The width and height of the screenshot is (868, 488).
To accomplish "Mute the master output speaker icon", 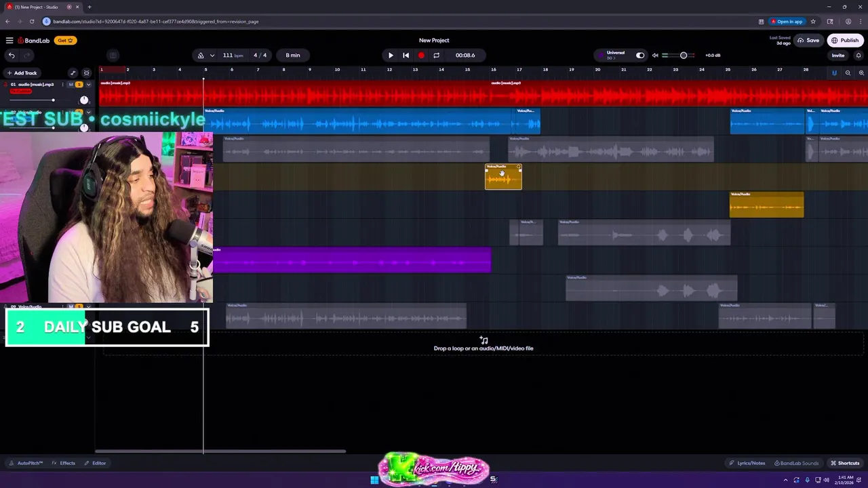I will coord(655,56).
